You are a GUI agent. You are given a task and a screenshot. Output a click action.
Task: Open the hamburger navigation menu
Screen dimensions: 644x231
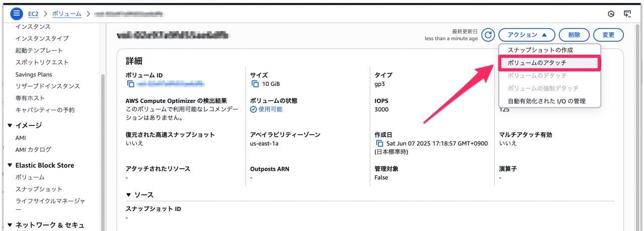pyautogui.click(x=18, y=14)
